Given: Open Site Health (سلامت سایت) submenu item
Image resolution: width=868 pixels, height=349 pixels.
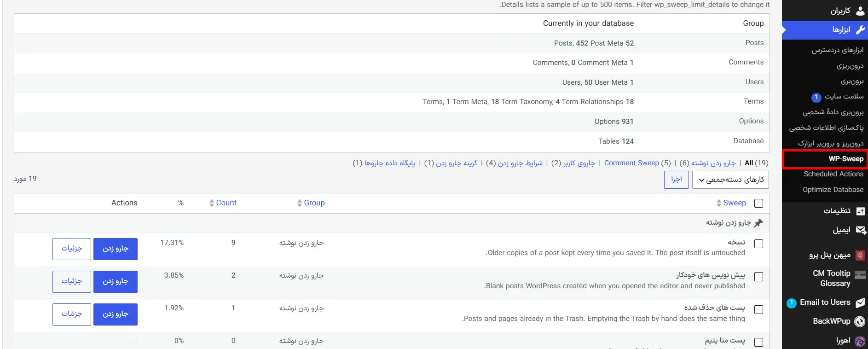Looking at the screenshot, I should coord(844,96).
